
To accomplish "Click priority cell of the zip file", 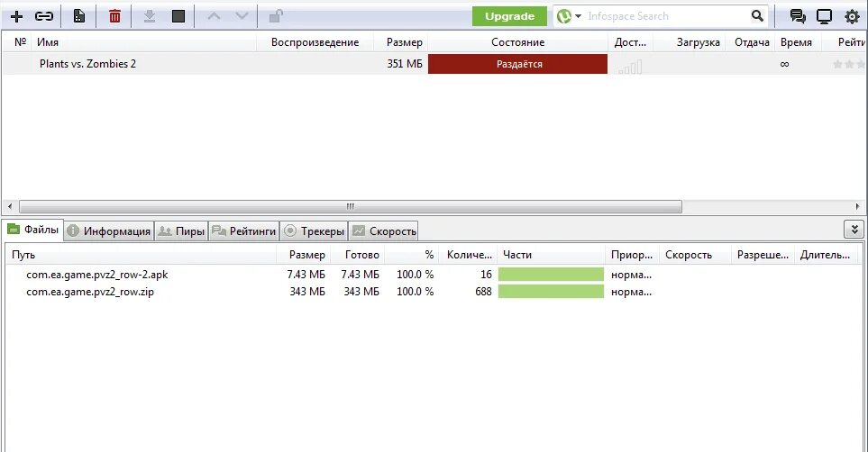I will (x=631, y=292).
